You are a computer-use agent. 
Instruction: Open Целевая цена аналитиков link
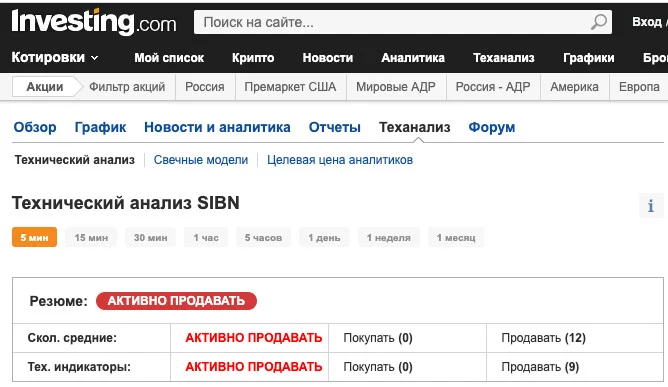tap(340, 160)
